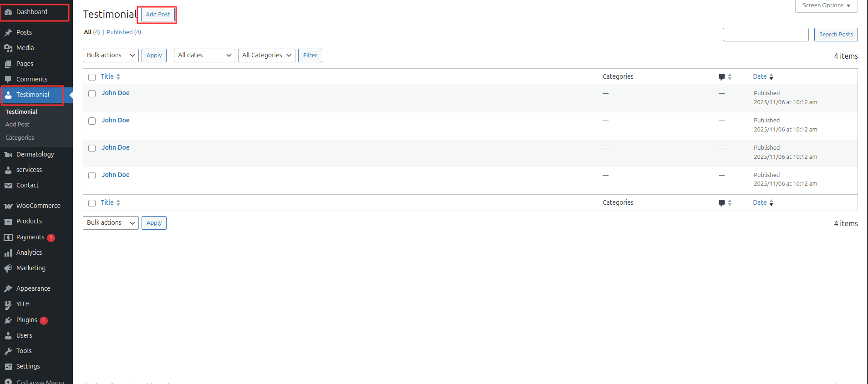This screenshot has height=384, width=868.
Task: Click the Marketing megaphone icon
Action: pyautogui.click(x=8, y=268)
